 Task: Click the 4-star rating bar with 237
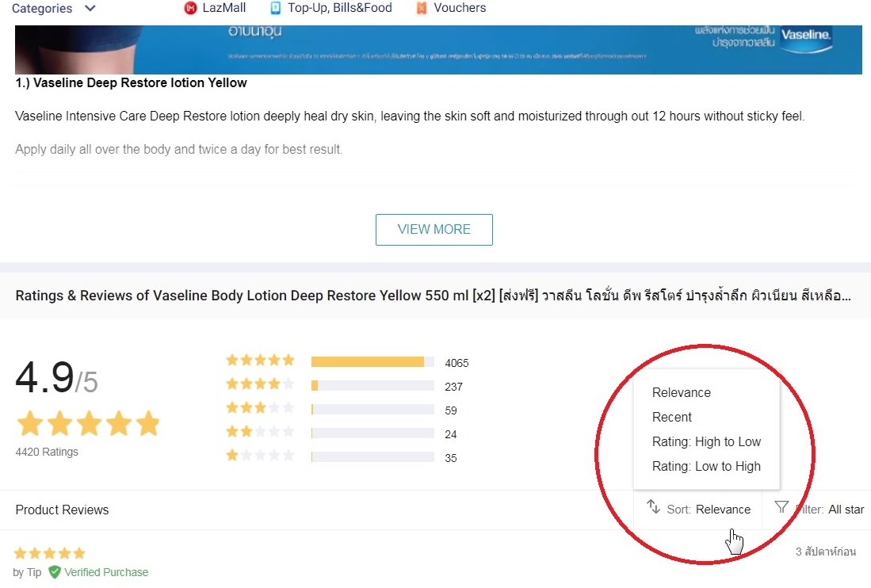tap(372, 386)
